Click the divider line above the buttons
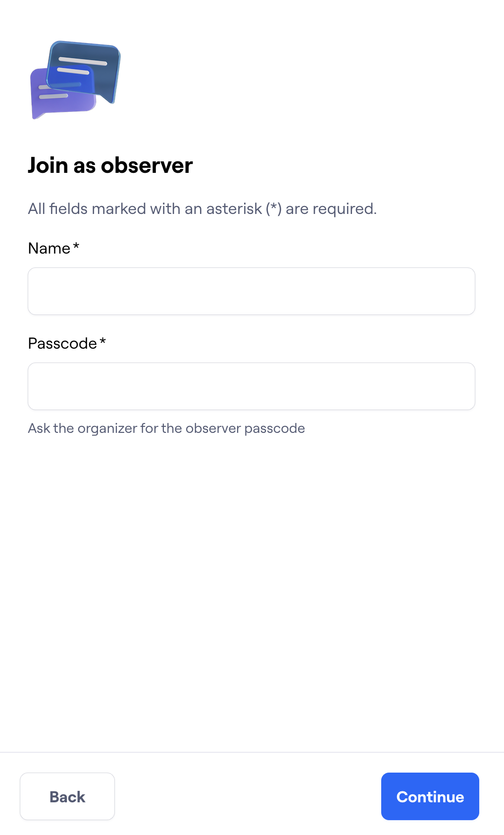This screenshot has height=835, width=504. [x=252, y=752]
